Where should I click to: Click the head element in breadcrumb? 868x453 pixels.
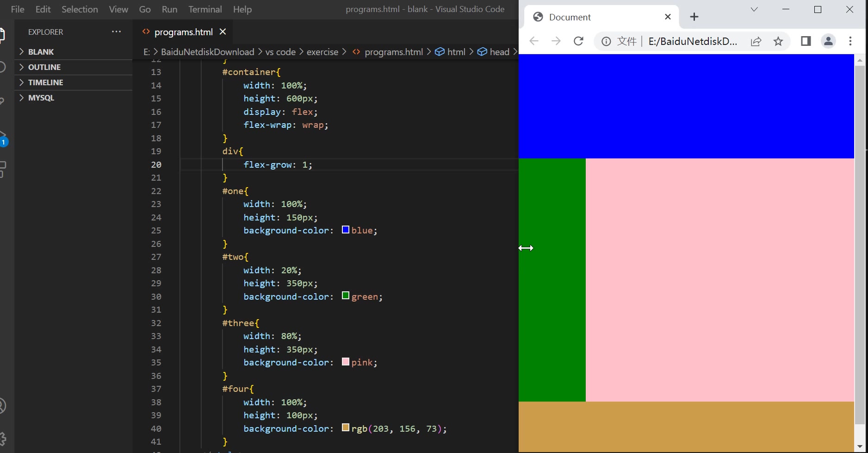point(499,52)
